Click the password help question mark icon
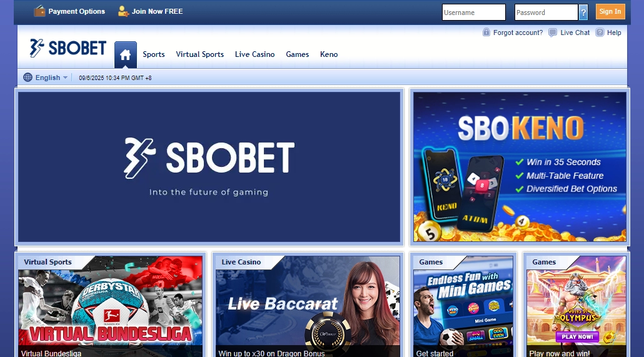The image size is (644, 357). [x=583, y=13]
